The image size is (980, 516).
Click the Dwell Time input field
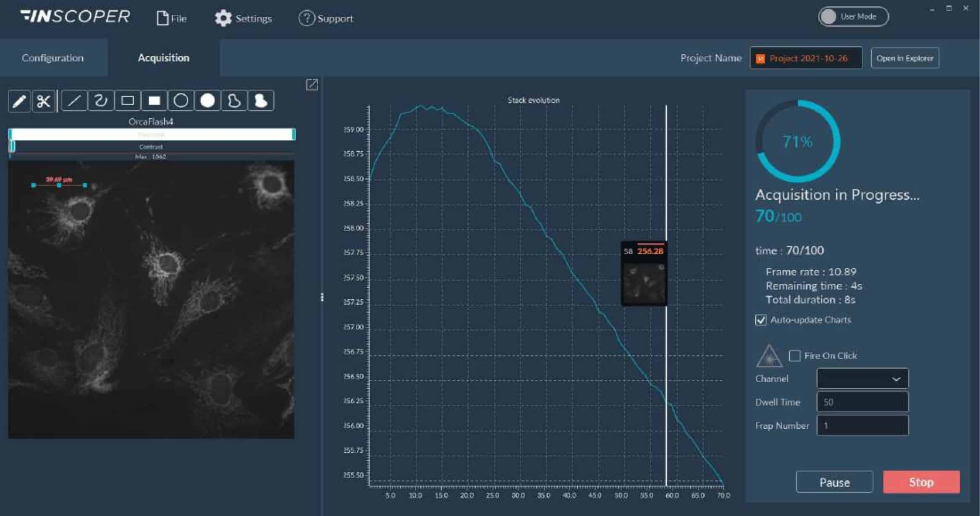(862, 402)
